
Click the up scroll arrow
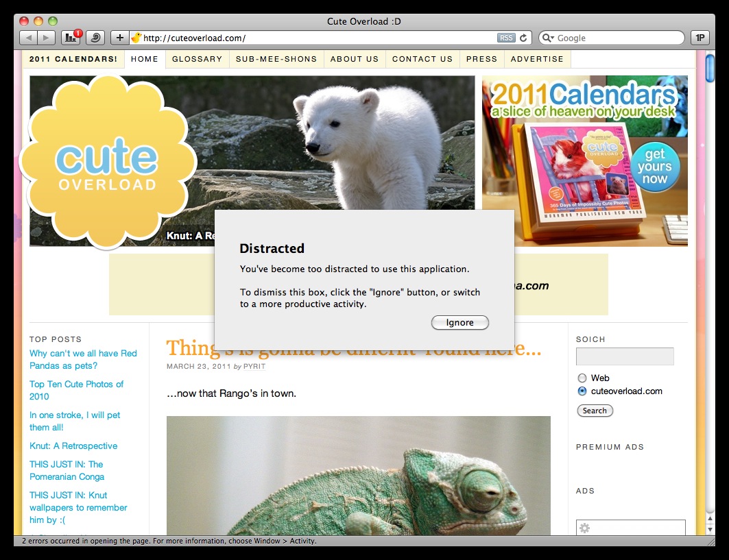710,519
